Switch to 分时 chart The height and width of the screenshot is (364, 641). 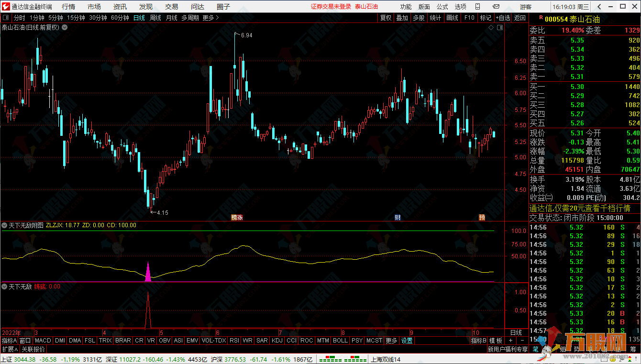tap(19, 18)
